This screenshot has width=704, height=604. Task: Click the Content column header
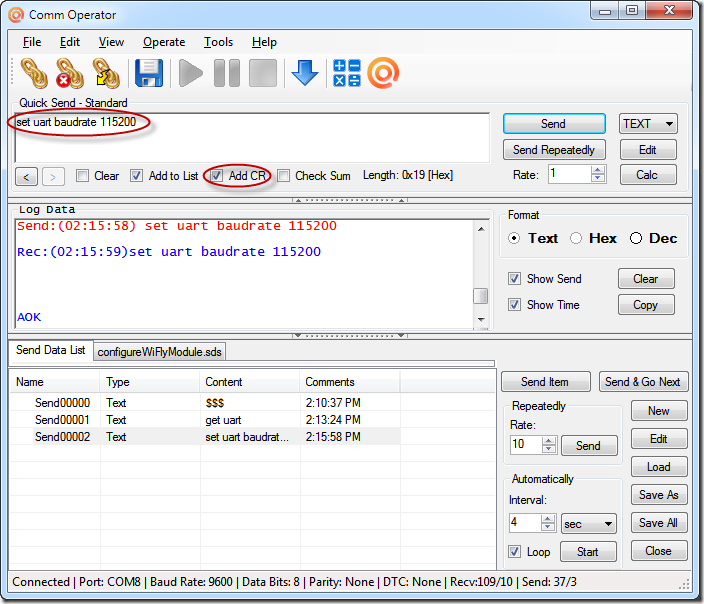[249, 382]
